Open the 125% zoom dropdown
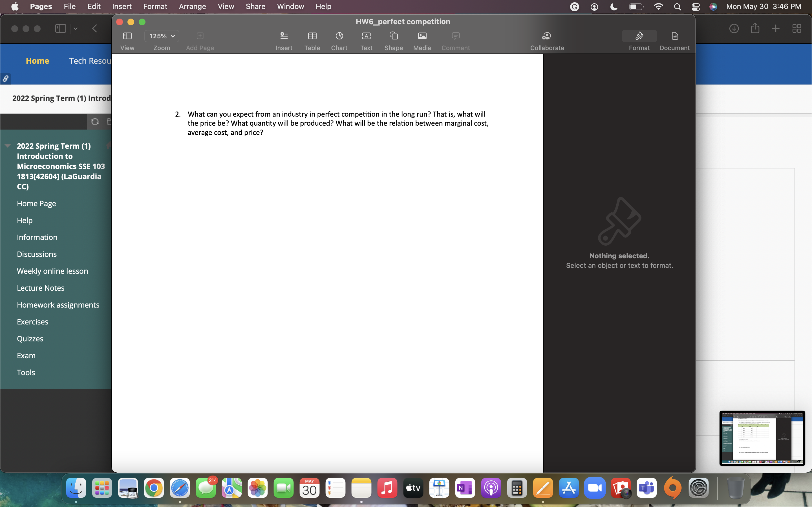 tap(162, 36)
